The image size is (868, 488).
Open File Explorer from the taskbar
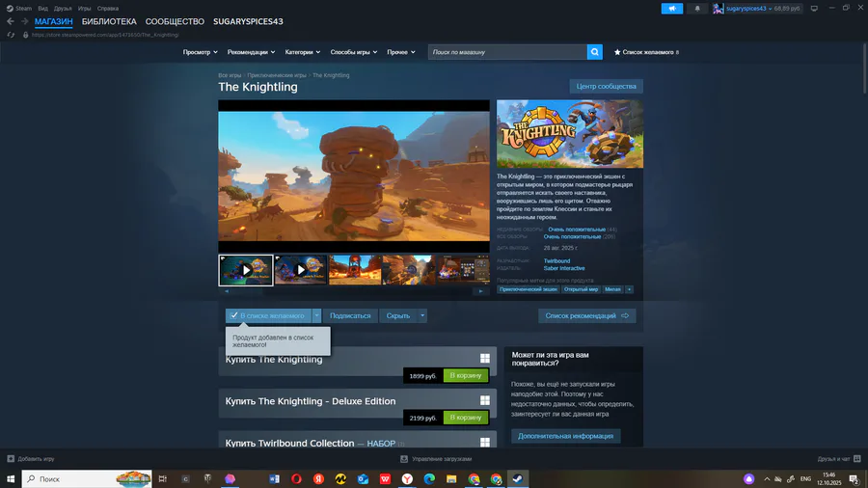tap(451, 478)
